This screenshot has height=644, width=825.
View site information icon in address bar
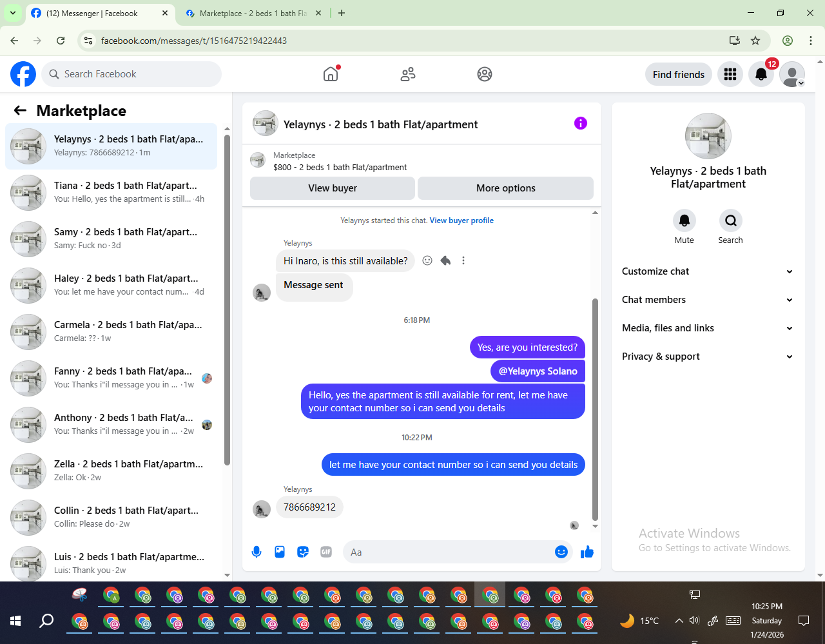coord(89,41)
